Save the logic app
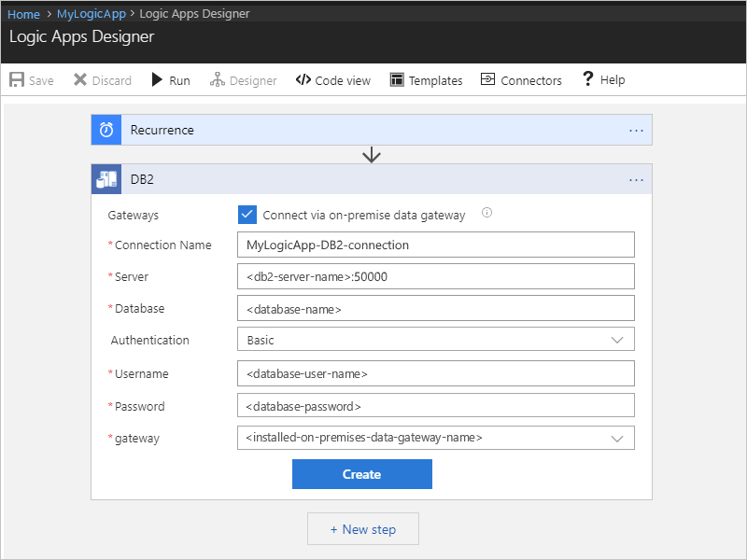747x560 pixels. pos(31,80)
